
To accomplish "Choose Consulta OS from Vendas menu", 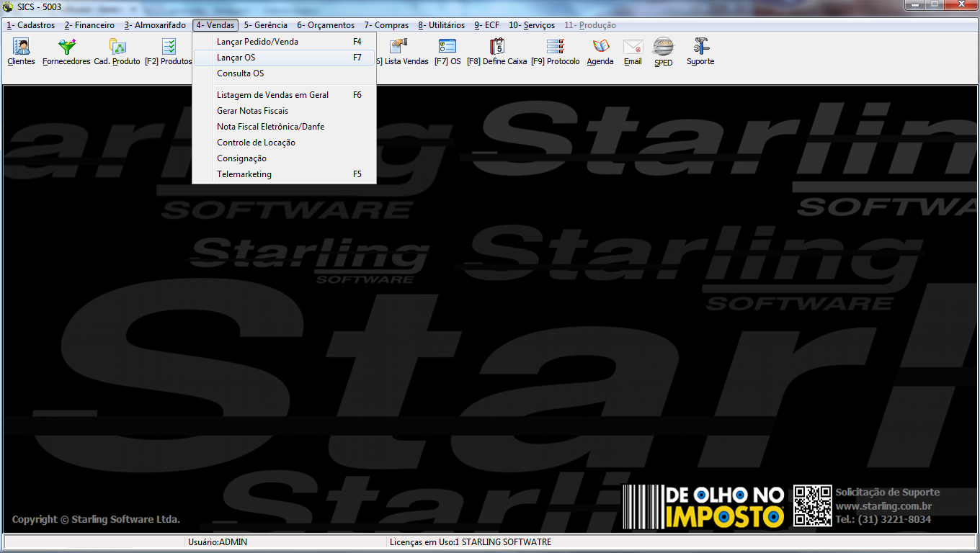I will [284, 73].
